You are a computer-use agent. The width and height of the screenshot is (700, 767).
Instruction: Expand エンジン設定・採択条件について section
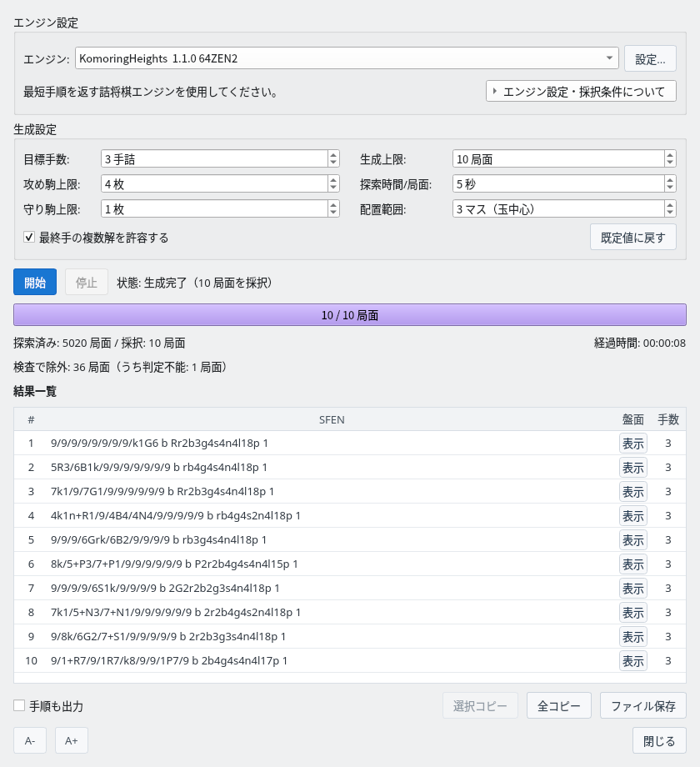[x=581, y=92]
